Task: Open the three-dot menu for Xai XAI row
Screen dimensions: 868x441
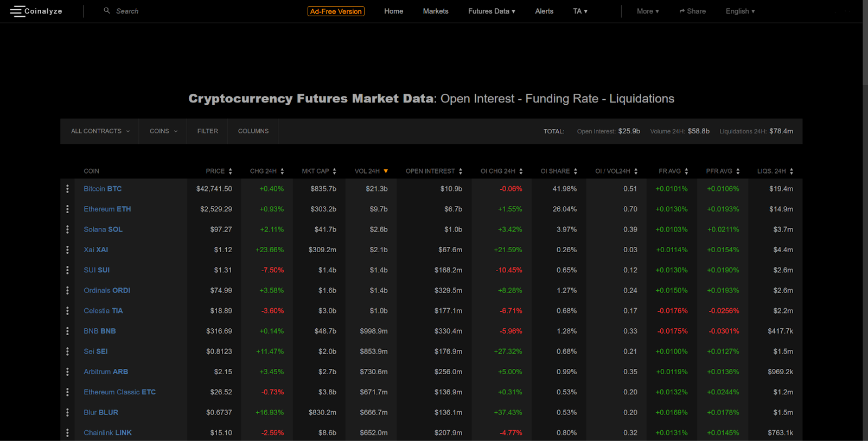Action: click(67, 250)
